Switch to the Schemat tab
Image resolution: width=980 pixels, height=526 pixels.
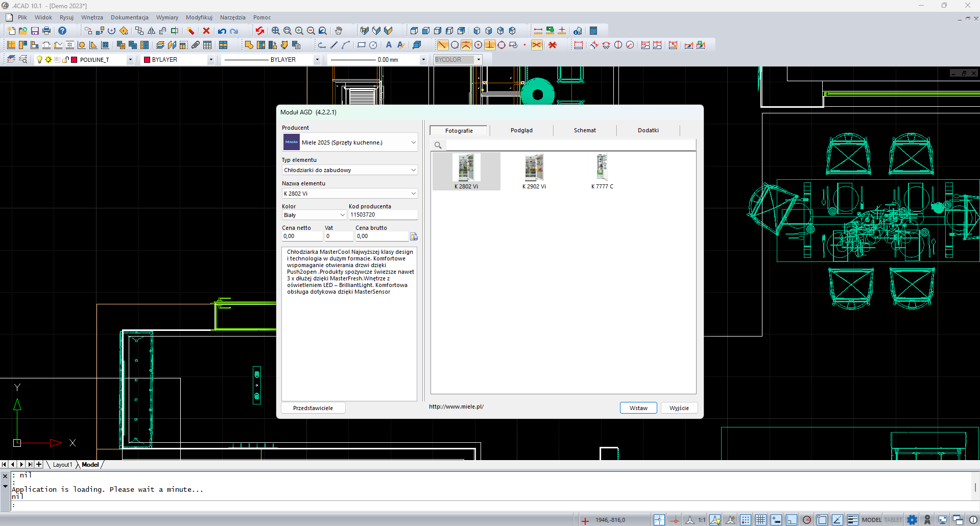click(585, 130)
